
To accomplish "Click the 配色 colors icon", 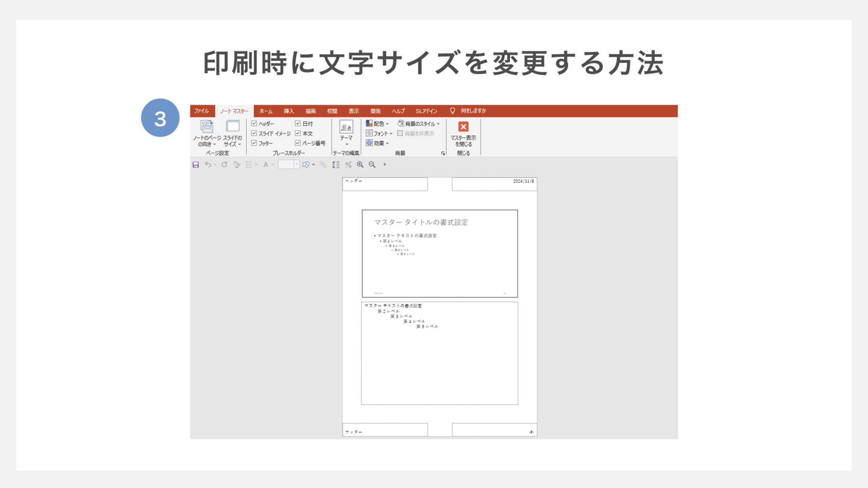I will (x=369, y=124).
